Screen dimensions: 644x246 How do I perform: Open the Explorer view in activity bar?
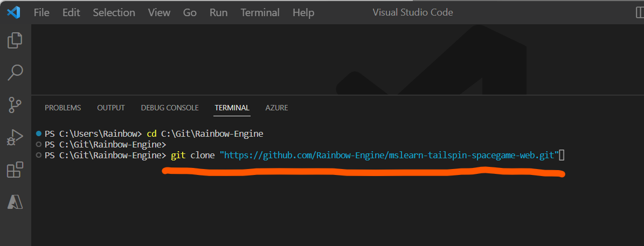pos(15,40)
